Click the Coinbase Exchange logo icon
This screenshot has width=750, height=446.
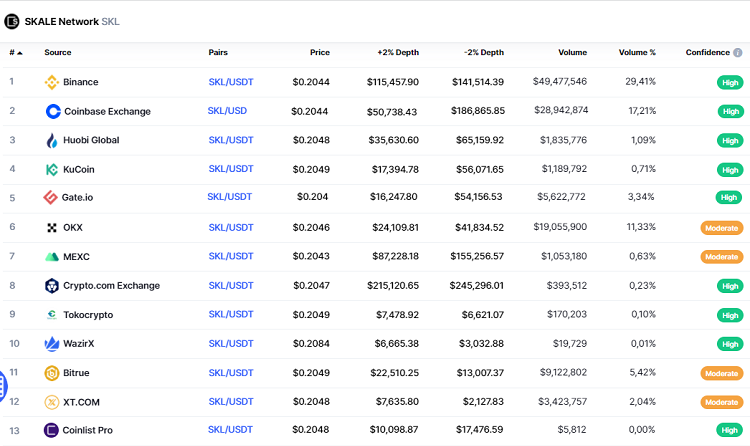pos(53,111)
